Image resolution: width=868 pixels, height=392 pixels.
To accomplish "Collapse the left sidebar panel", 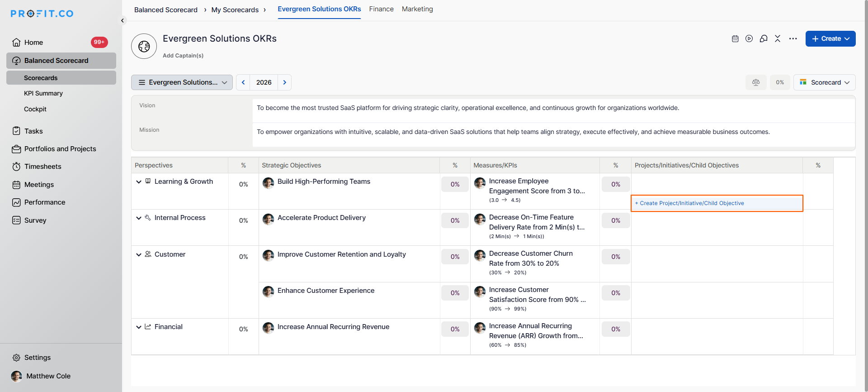I will [x=123, y=20].
